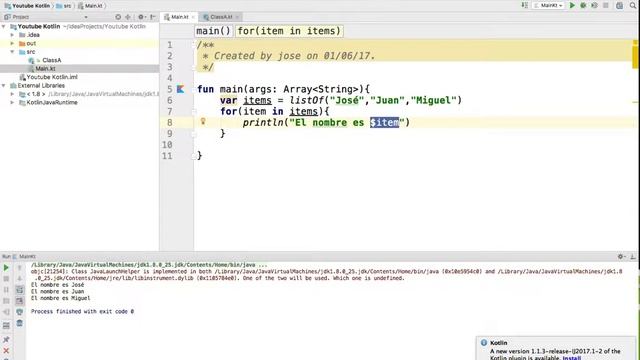Click the stop icon in the Run panel

[x=6, y=279]
